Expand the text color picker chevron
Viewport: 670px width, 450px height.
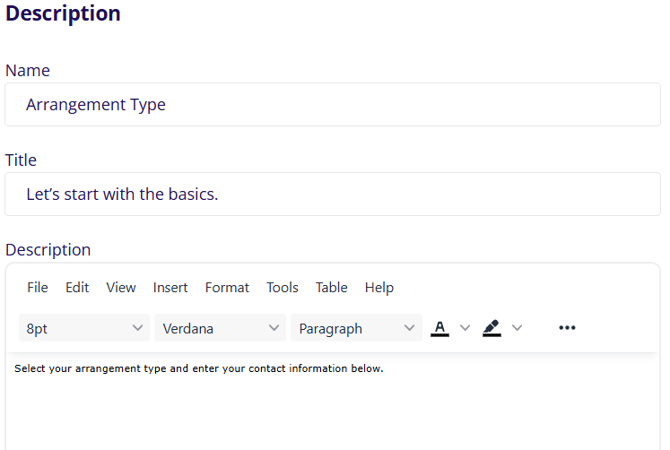[x=464, y=328]
